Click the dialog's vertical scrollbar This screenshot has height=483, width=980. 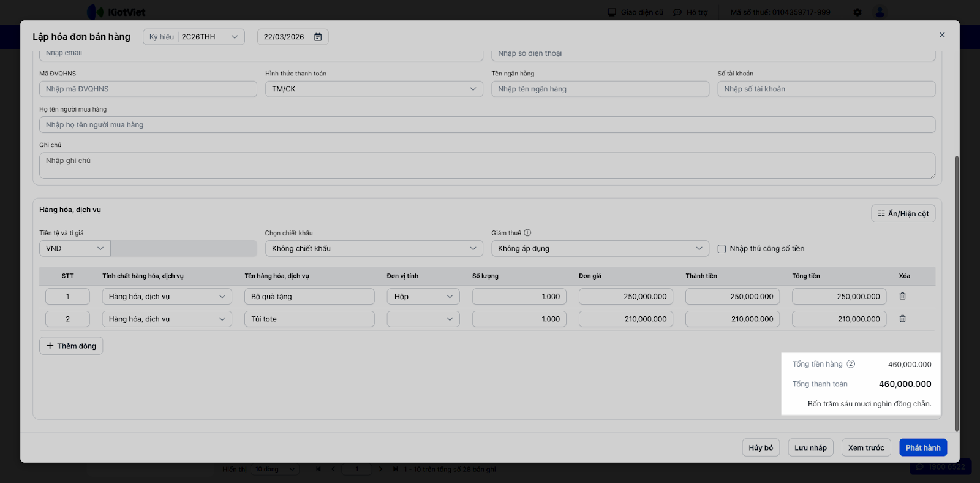[x=957, y=294]
